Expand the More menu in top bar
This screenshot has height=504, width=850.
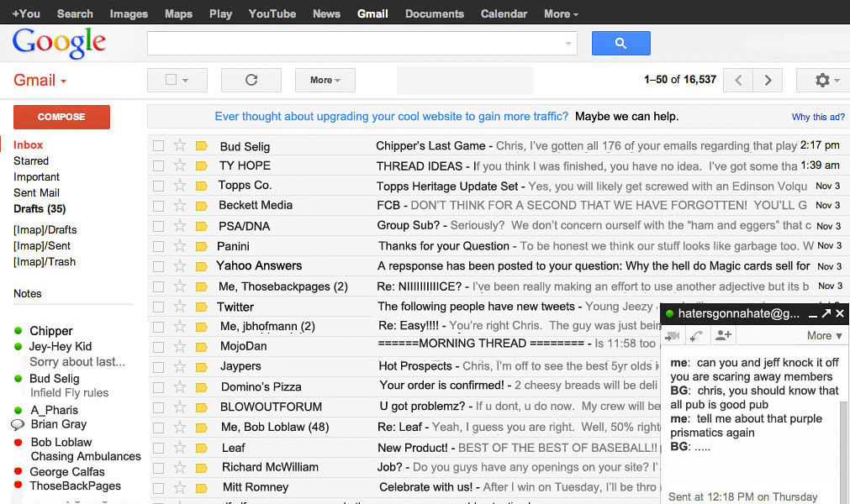(x=561, y=13)
